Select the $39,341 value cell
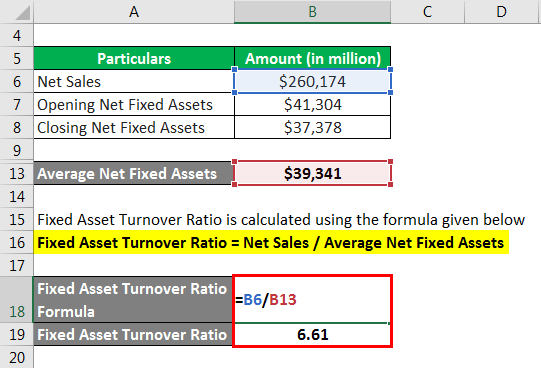The image size is (541, 368). 312,173
